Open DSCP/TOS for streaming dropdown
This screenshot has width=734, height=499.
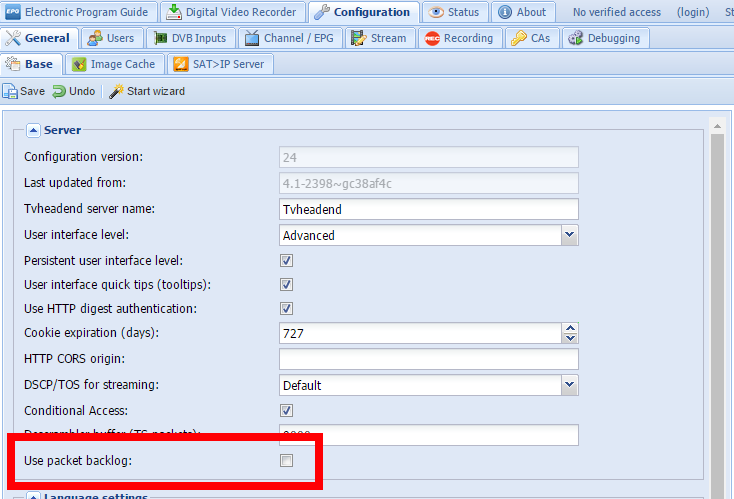(569, 385)
